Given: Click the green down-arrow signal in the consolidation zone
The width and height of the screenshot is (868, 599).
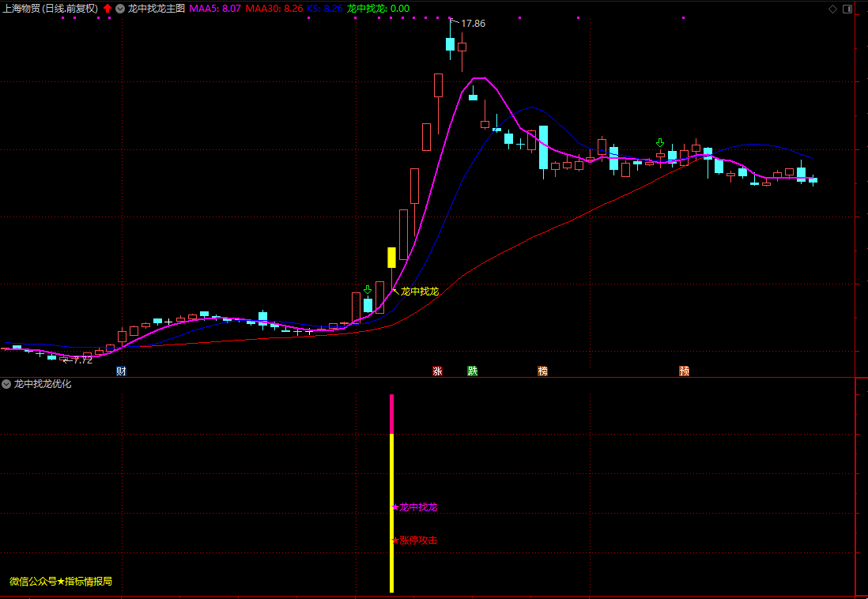Looking at the screenshot, I should tap(660, 143).
